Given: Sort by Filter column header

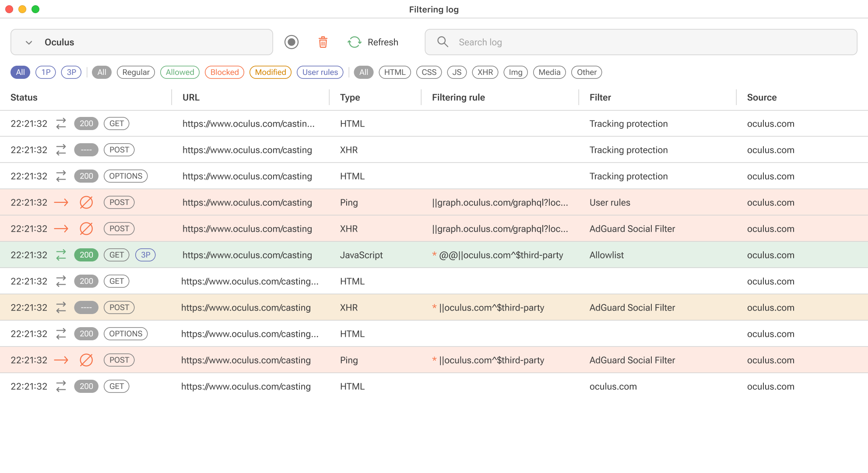Looking at the screenshot, I should pyautogui.click(x=600, y=97).
